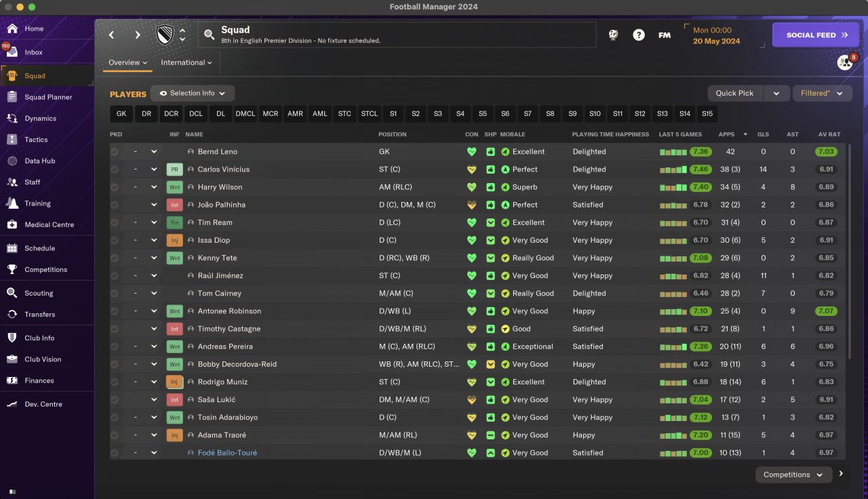
Task: Open the Social Feed button
Action: [816, 35]
